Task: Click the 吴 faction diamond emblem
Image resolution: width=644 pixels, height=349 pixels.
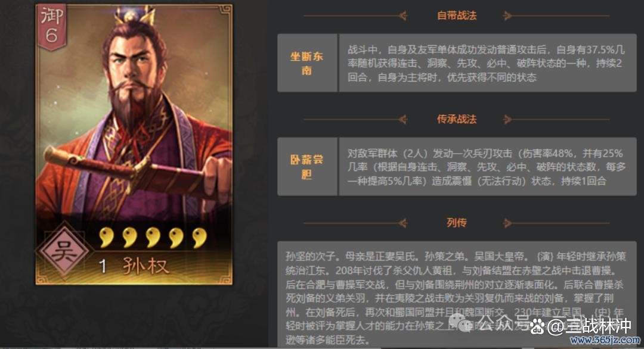Action: click(x=63, y=250)
